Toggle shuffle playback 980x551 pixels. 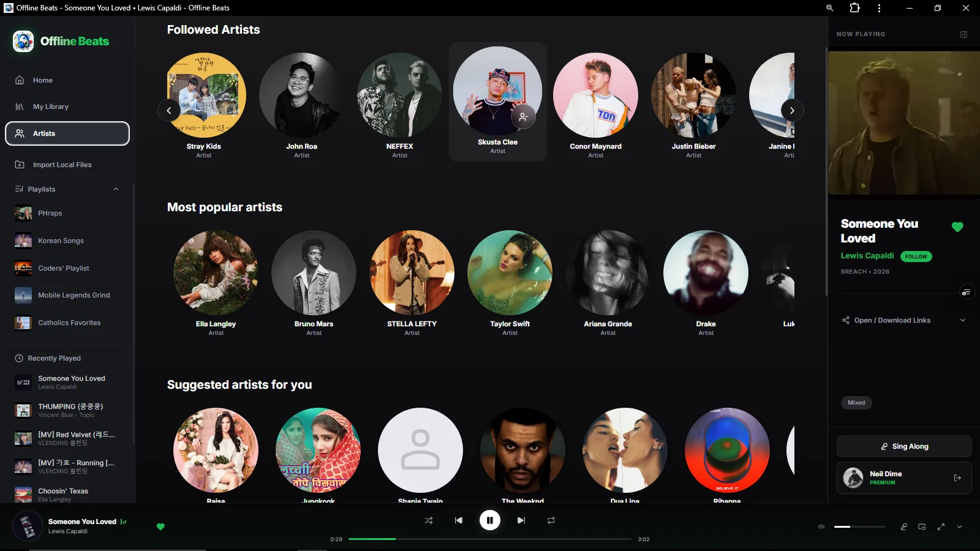click(x=428, y=520)
